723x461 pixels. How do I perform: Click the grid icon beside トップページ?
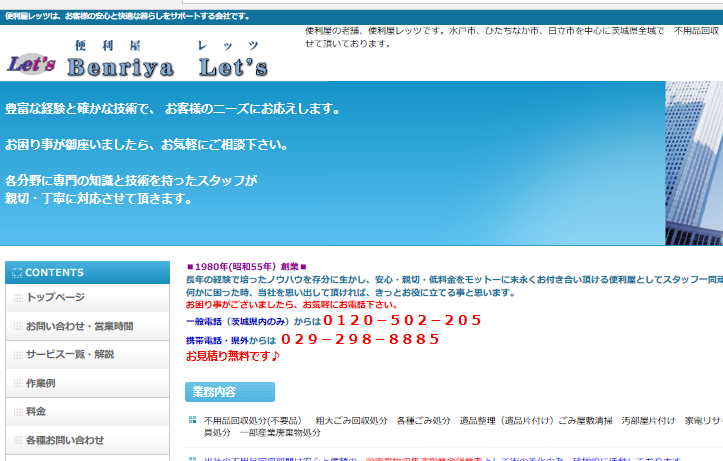tap(17, 298)
